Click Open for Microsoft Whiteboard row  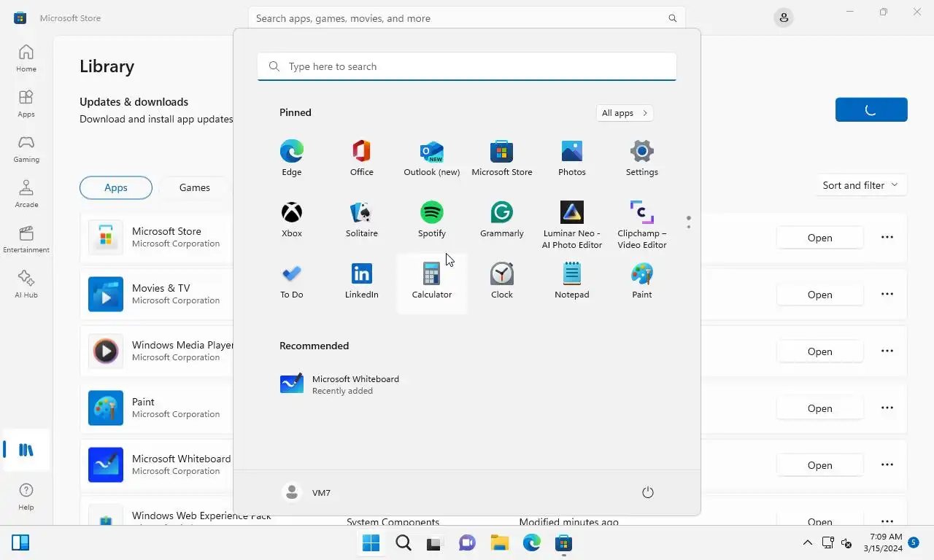tap(819, 465)
